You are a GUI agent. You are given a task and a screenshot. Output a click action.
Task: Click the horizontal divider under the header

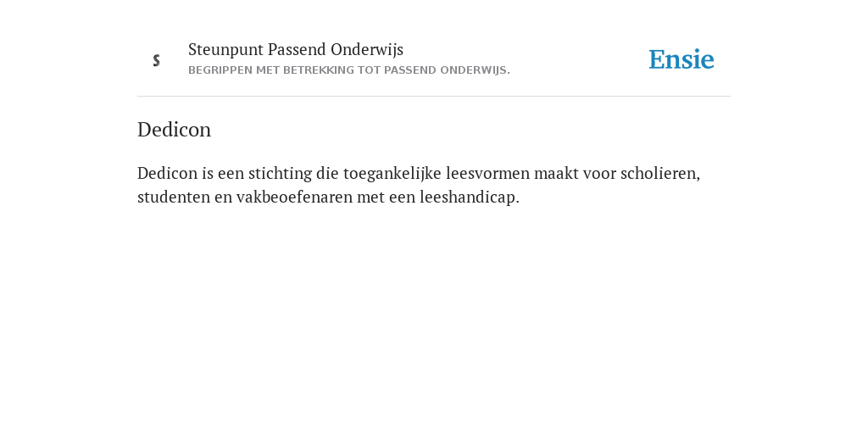click(x=434, y=97)
